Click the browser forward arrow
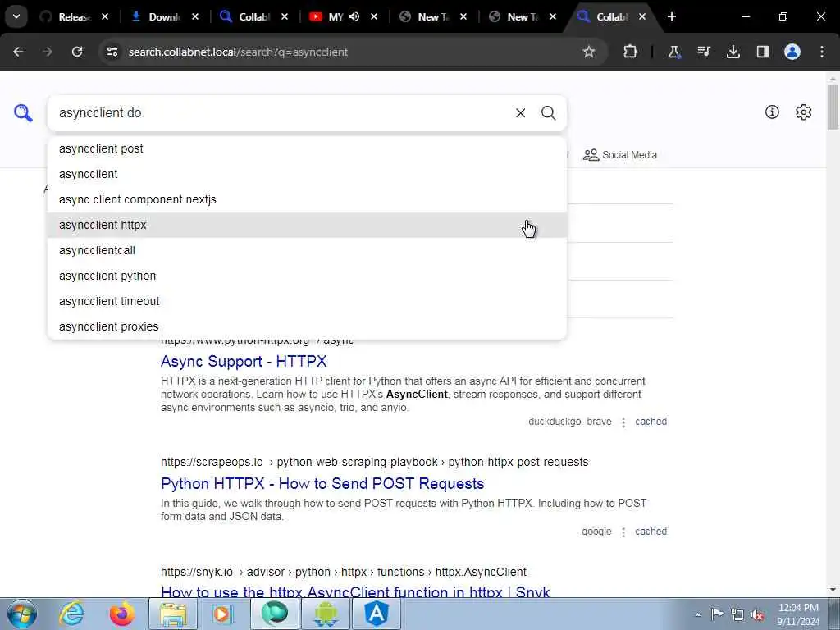 point(48,52)
